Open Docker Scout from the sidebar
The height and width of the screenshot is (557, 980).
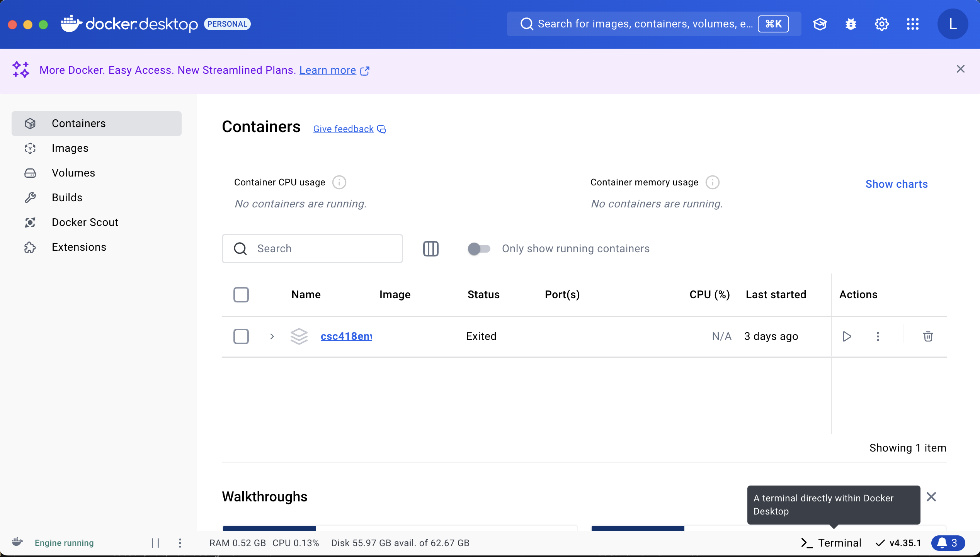coord(85,222)
